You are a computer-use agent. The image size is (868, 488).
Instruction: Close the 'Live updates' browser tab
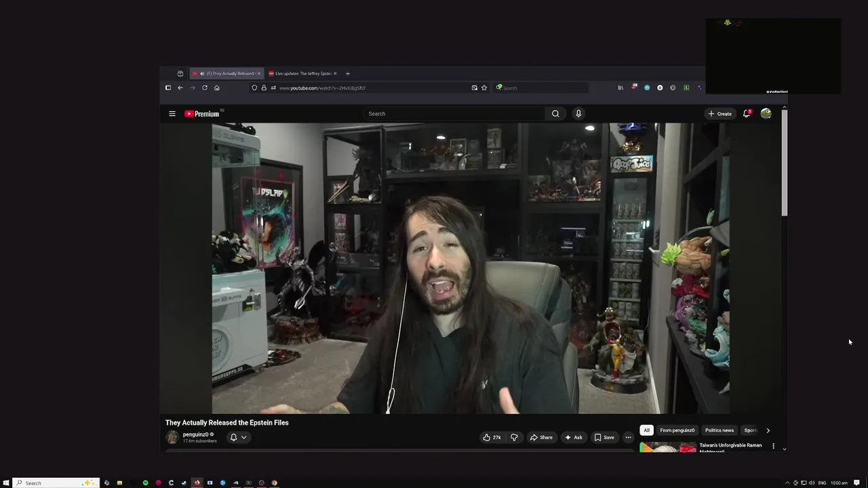(335, 73)
